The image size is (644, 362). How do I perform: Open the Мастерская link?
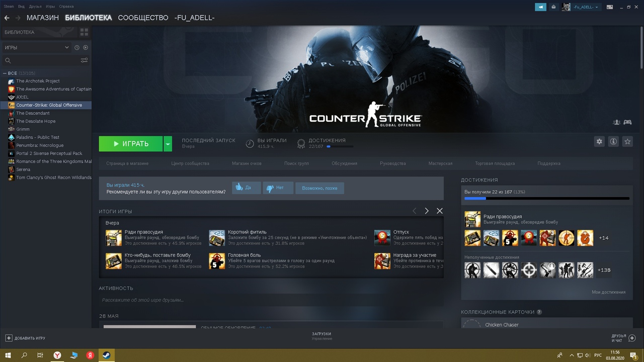pos(440,163)
